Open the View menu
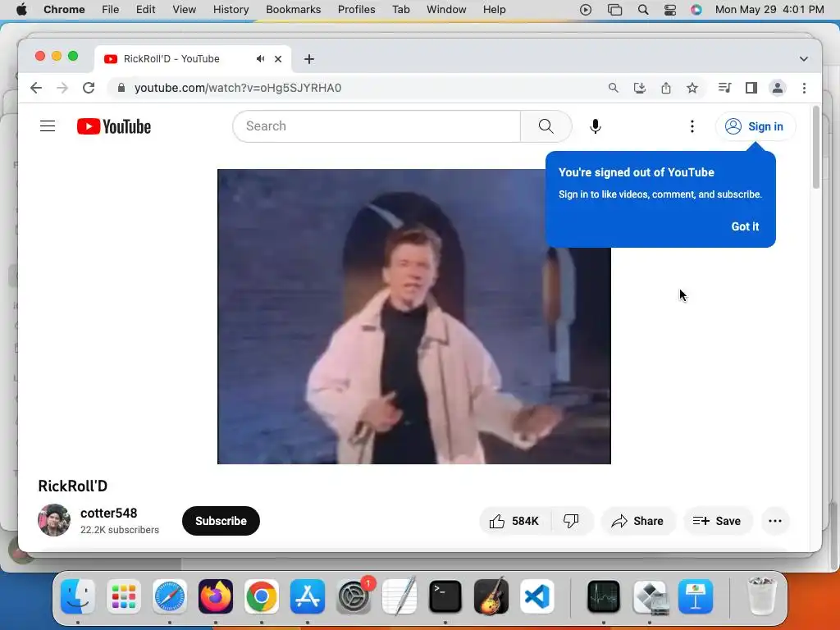This screenshot has height=630, width=840. click(x=185, y=10)
